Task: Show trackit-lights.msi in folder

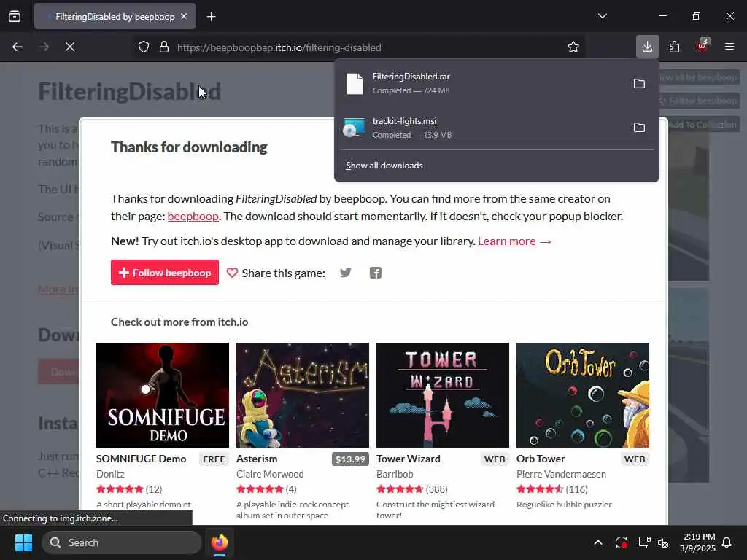Action: point(639,128)
